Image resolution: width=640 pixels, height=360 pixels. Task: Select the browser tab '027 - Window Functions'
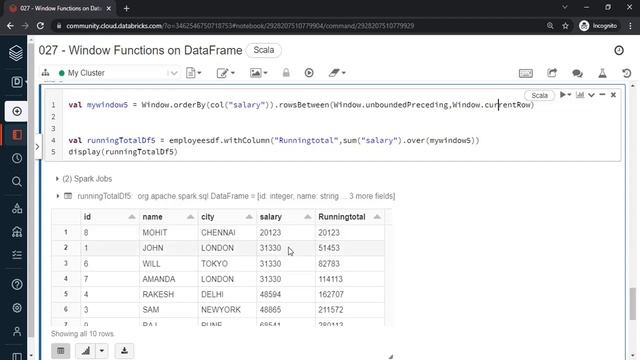click(x=60, y=8)
